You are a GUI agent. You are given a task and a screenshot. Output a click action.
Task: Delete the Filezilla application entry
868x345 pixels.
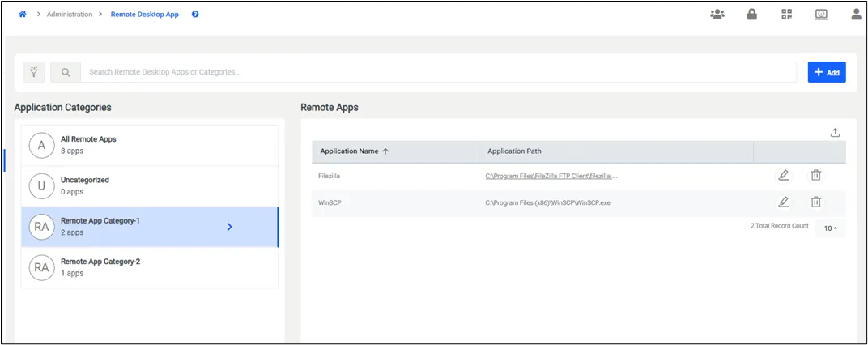[815, 176]
